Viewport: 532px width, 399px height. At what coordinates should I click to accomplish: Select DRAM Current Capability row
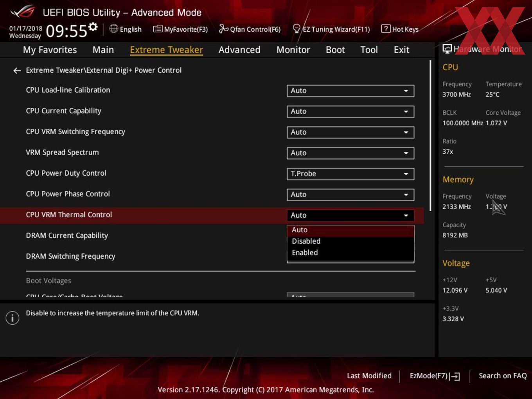[x=67, y=235]
